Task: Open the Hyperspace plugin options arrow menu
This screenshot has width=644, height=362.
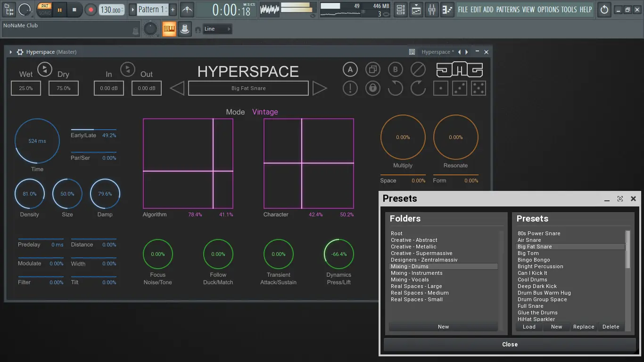Action: coord(11,52)
